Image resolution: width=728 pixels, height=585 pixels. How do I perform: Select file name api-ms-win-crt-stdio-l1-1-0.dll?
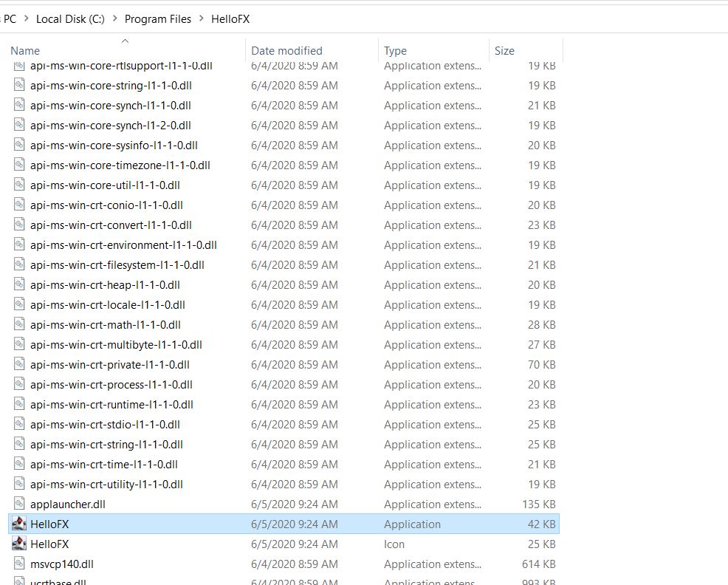[105, 425]
